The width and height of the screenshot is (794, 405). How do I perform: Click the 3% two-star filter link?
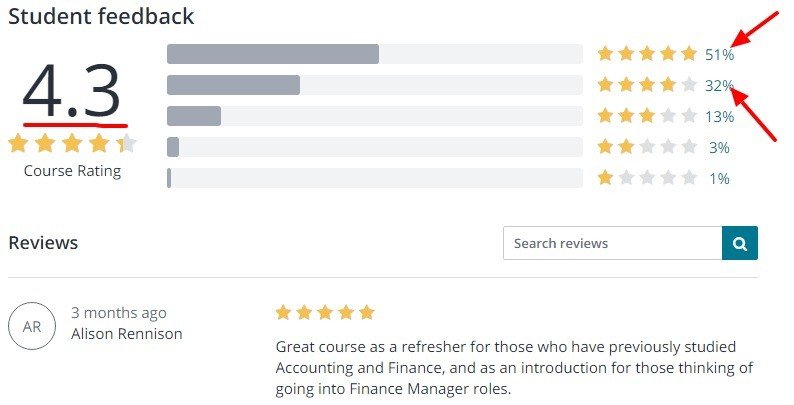(719, 147)
